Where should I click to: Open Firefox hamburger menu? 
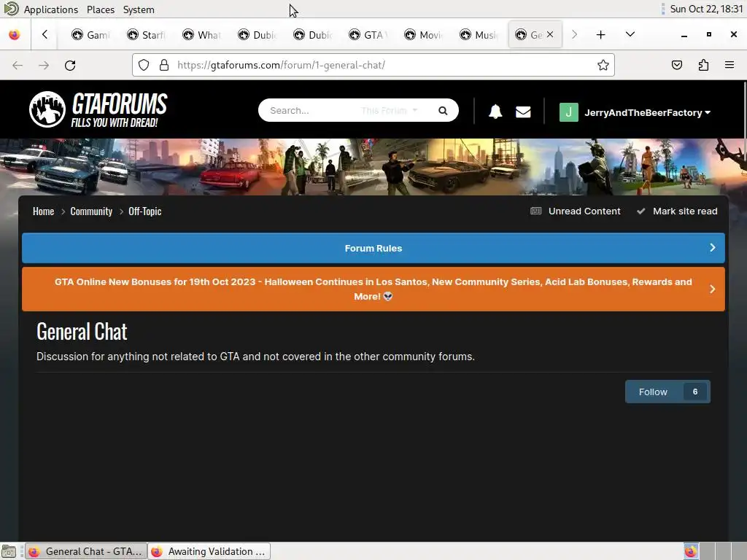click(729, 65)
